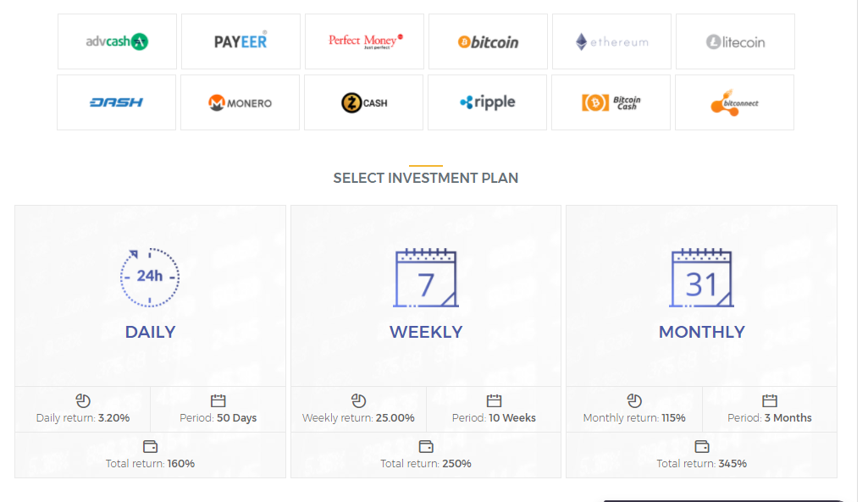Click the Dash payment logo
This screenshot has width=868, height=502.
click(117, 102)
